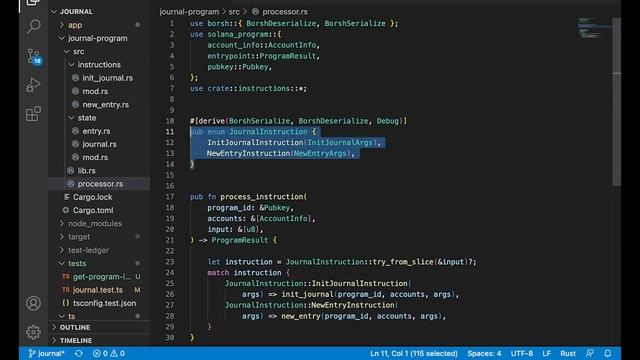The width and height of the screenshot is (640, 360).
Task: Open the Manage gear menu
Action: (x=33, y=332)
